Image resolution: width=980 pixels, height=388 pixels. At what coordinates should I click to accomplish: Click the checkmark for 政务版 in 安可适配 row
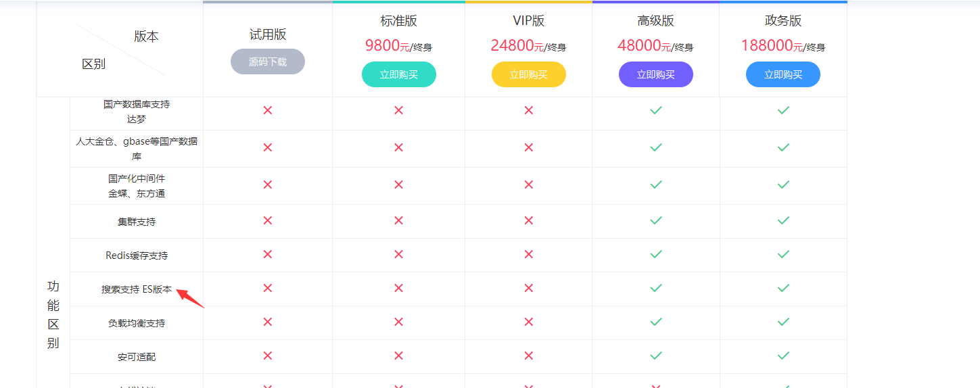783,356
